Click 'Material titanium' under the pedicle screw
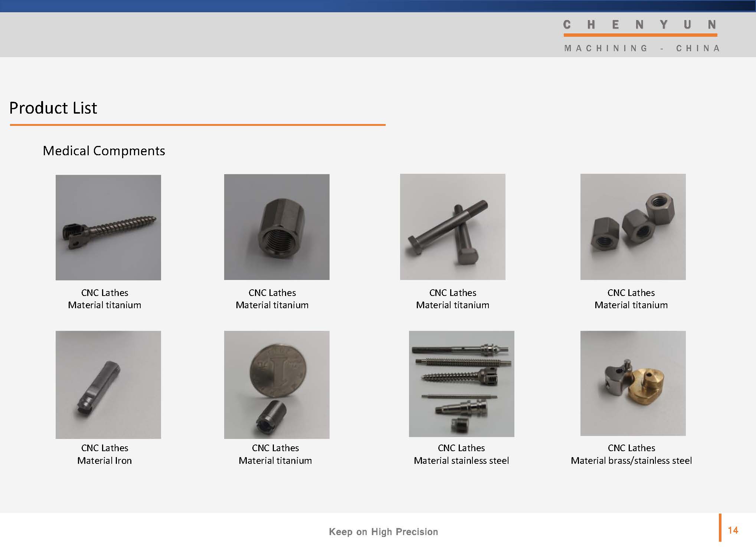This screenshot has width=756, height=557. coord(105,305)
